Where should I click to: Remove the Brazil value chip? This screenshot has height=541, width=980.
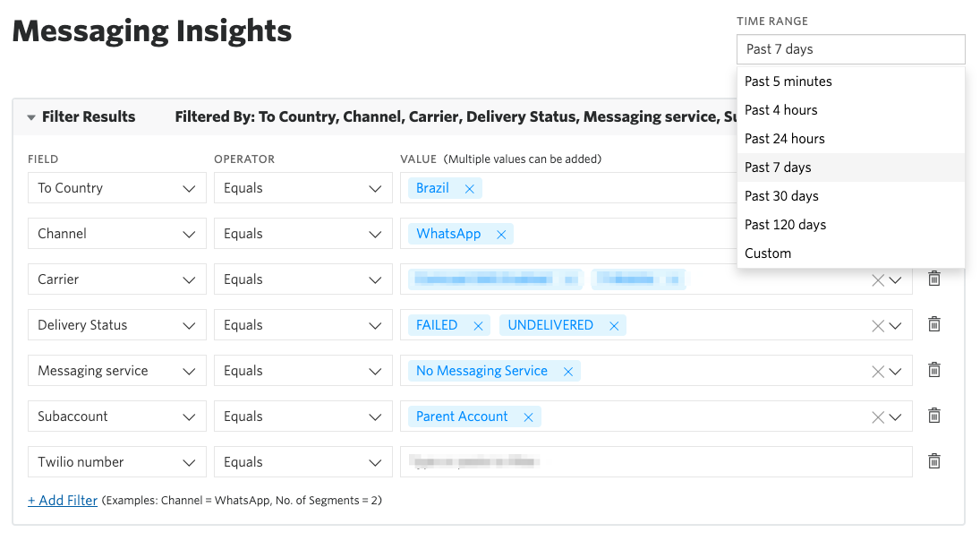coord(469,188)
